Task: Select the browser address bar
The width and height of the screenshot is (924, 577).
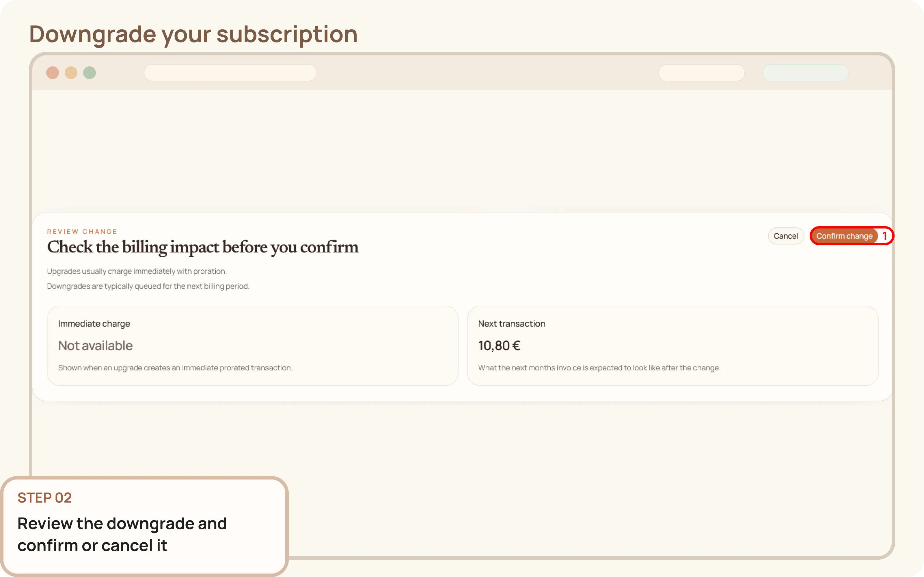Action: pyautogui.click(x=231, y=72)
